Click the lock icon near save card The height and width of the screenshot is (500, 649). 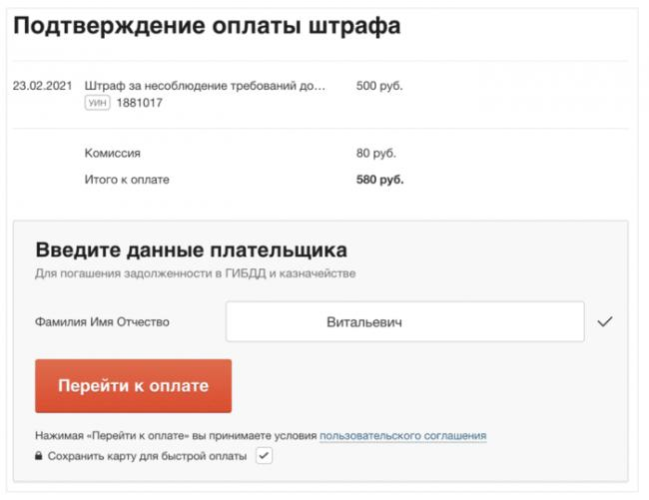38,456
